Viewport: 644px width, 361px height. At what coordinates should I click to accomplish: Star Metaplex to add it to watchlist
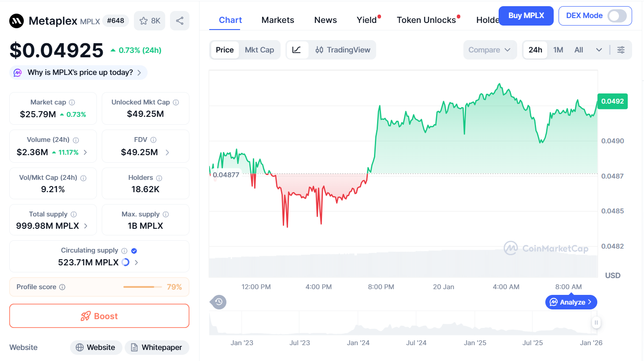tap(144, 20)
